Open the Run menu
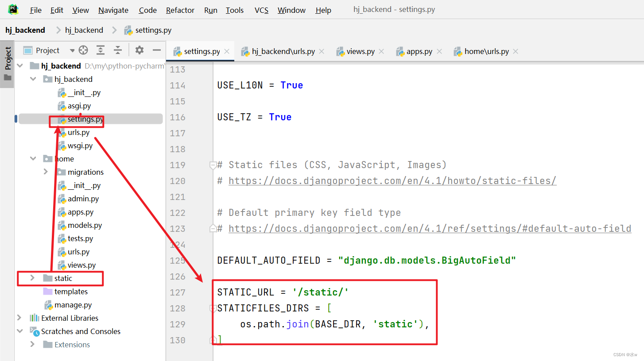 [211, 10]
